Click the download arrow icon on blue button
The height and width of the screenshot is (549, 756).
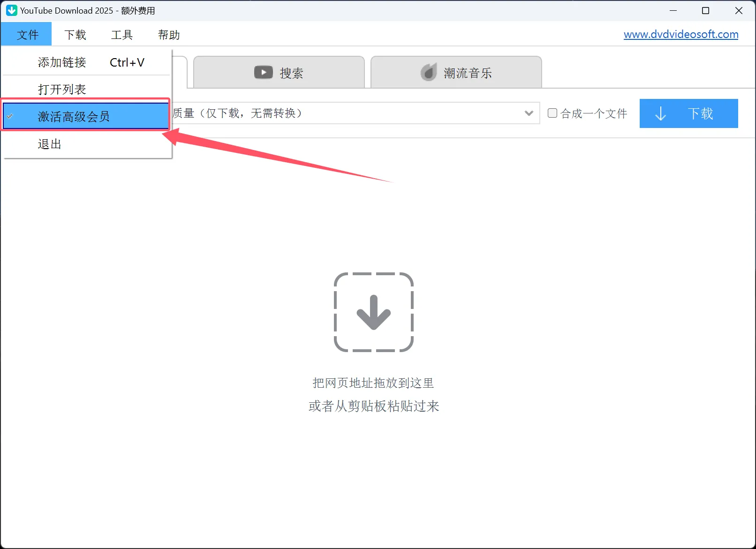point(660,113)
